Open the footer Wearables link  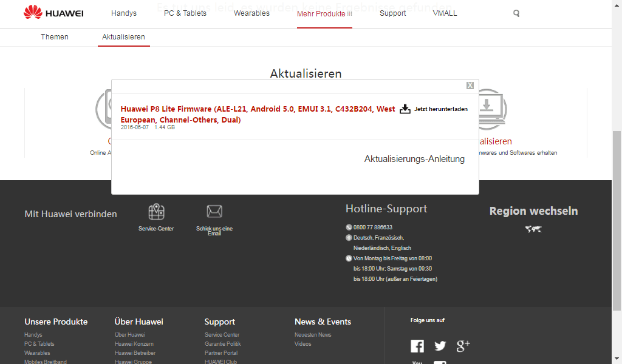(x=37, y=353)
